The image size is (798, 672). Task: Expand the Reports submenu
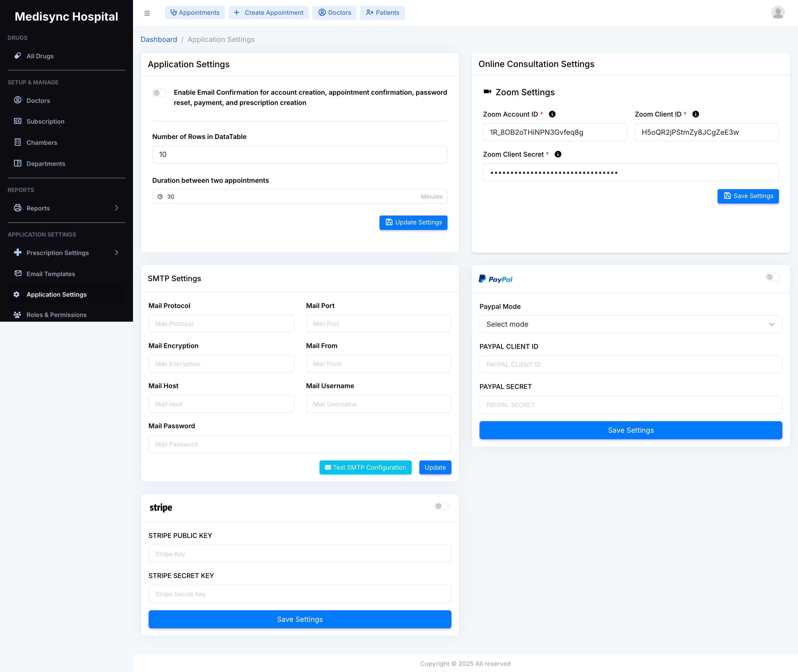116,208
